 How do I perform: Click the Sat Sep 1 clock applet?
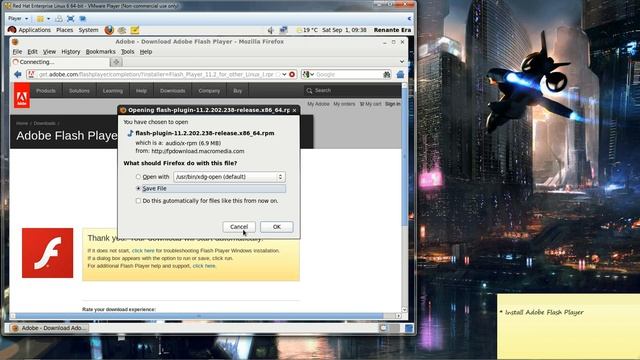344,30
